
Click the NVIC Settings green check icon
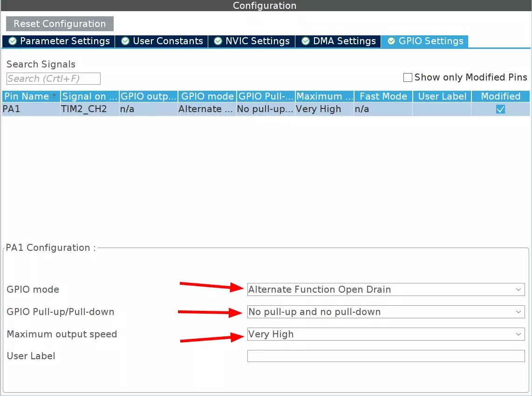click(218, 41)
